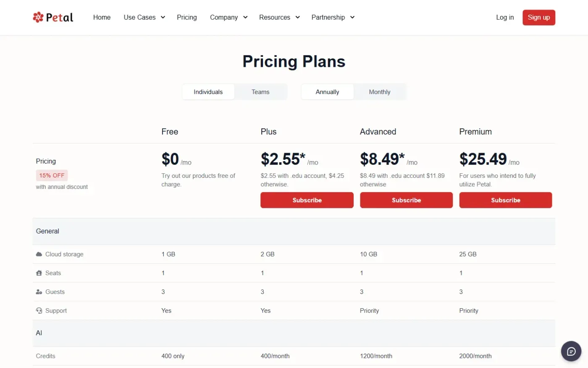Click the Pricing Plans heading
588x368 pixels.
pyautogui.click(x=294, y=61)
